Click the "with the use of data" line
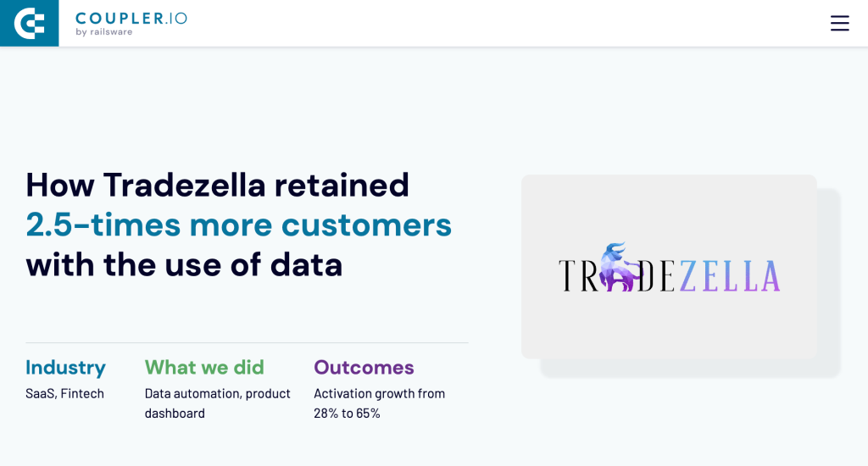 [x=184, y=264]
